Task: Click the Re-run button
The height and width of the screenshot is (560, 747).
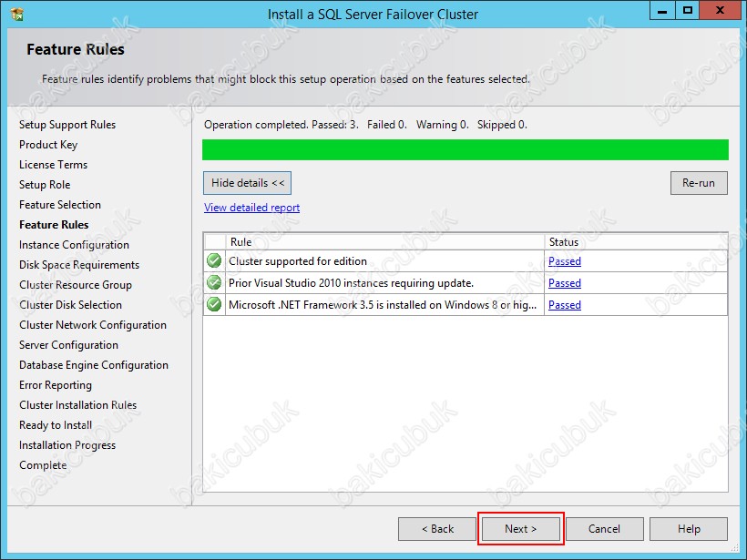Action: [x=699, y=183]
